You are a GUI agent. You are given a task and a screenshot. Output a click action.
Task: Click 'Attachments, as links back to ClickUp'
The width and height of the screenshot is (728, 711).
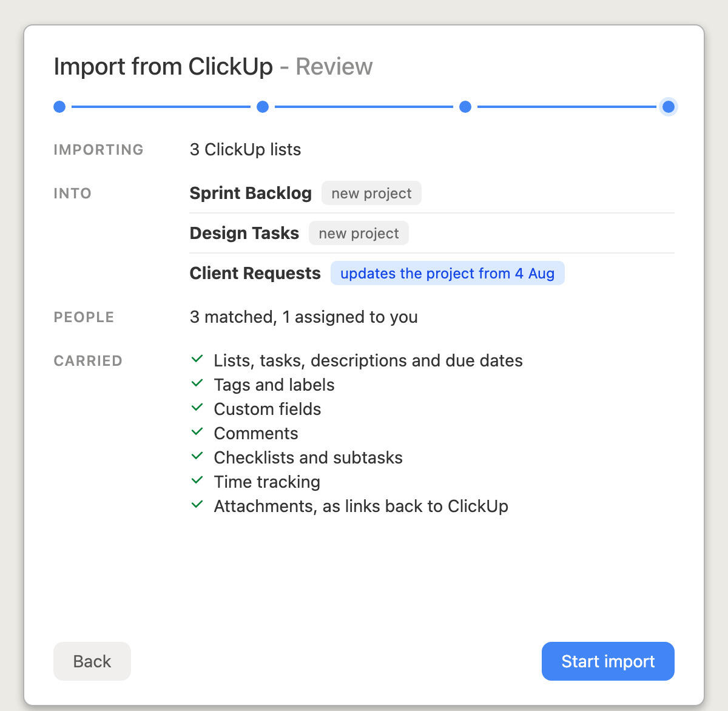coord(361,506)
